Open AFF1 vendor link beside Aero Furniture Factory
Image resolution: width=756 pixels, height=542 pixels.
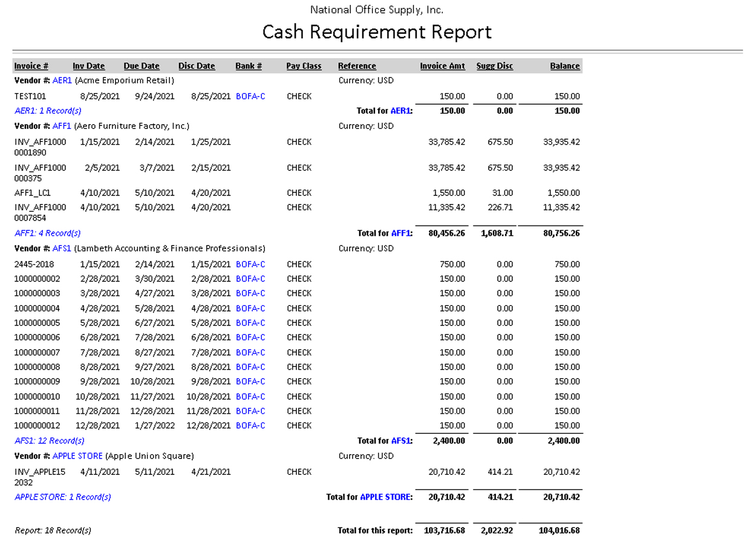coord(62,126)
